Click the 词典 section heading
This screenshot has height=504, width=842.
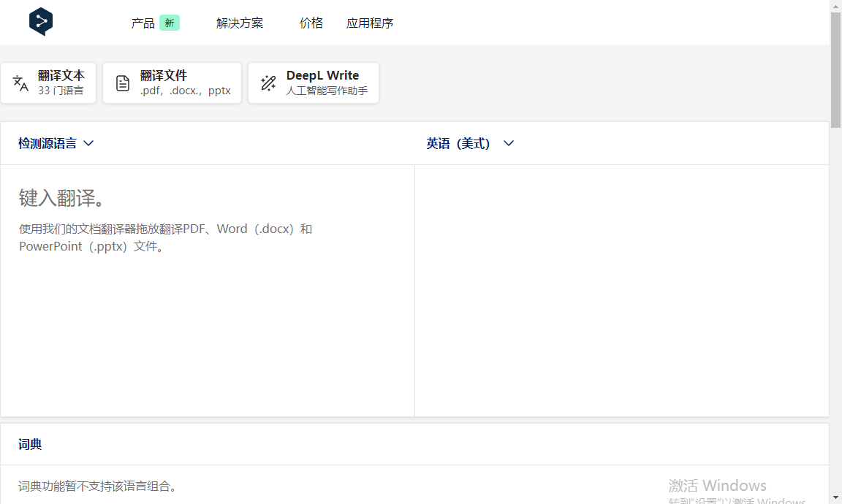[30, 444]
